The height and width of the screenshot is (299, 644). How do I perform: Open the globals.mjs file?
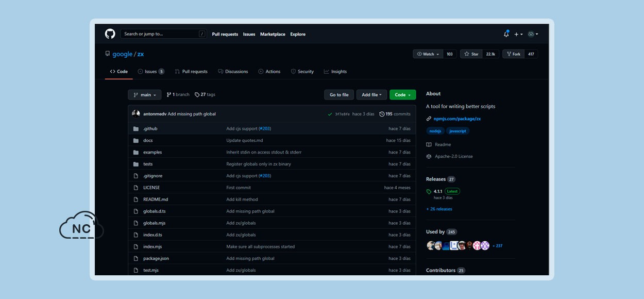click(x=154, y=223)
